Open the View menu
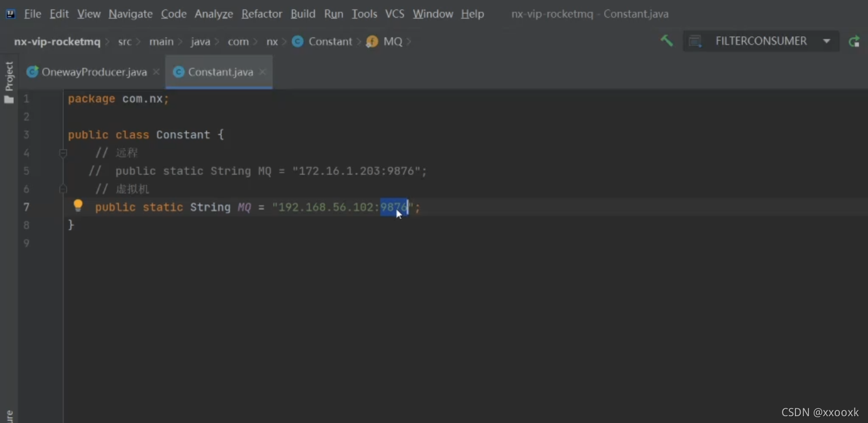The height and width of the screenshot is (423, 868). coord(89,14)
